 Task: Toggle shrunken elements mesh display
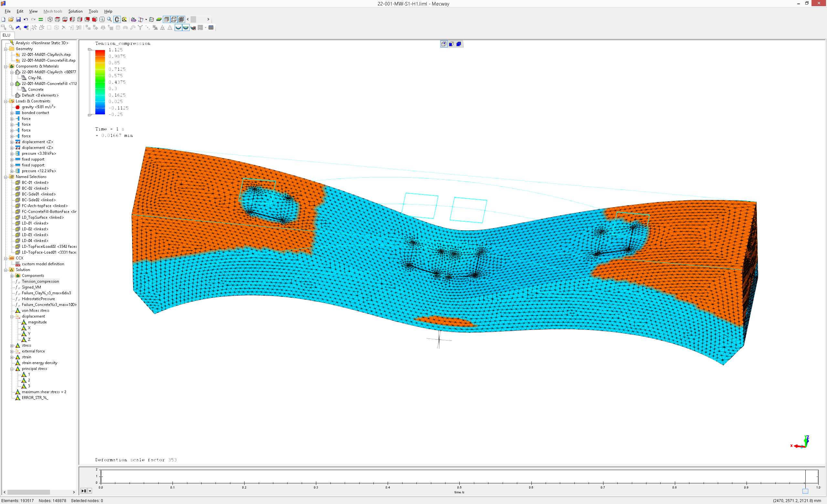point(181,19)
